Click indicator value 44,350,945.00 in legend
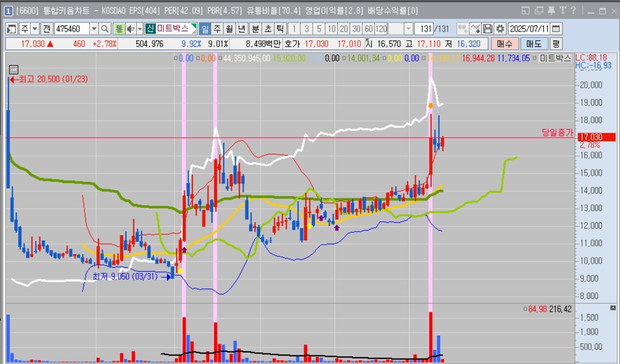The image size is (620, 364). click(x=247, y=58)
